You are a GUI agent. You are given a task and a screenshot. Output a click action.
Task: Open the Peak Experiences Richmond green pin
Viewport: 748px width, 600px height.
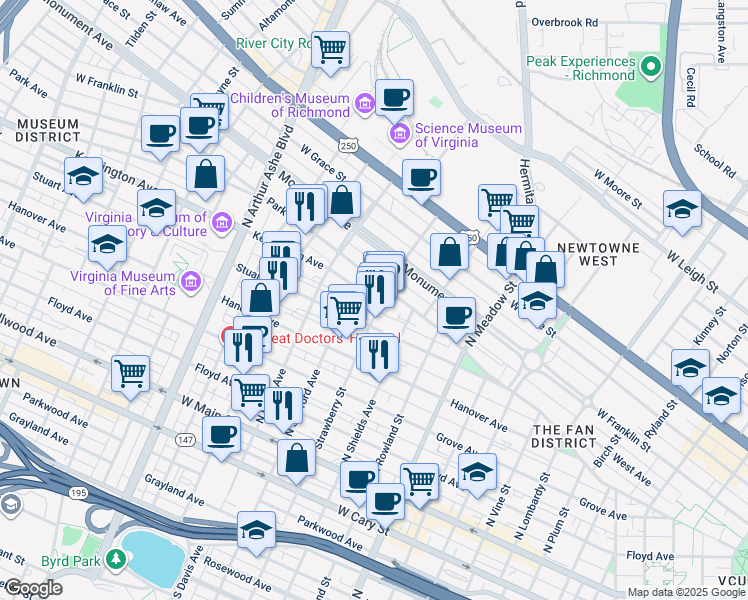tap(651, 67)
